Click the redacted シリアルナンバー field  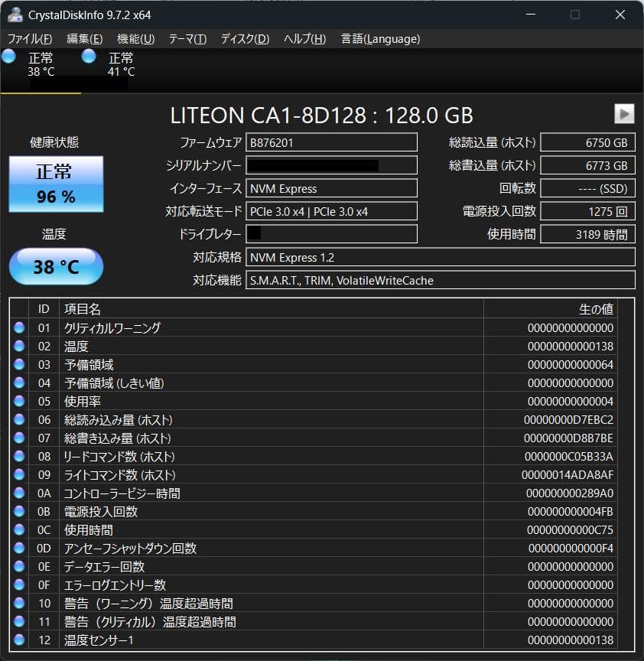coord(331,165)
